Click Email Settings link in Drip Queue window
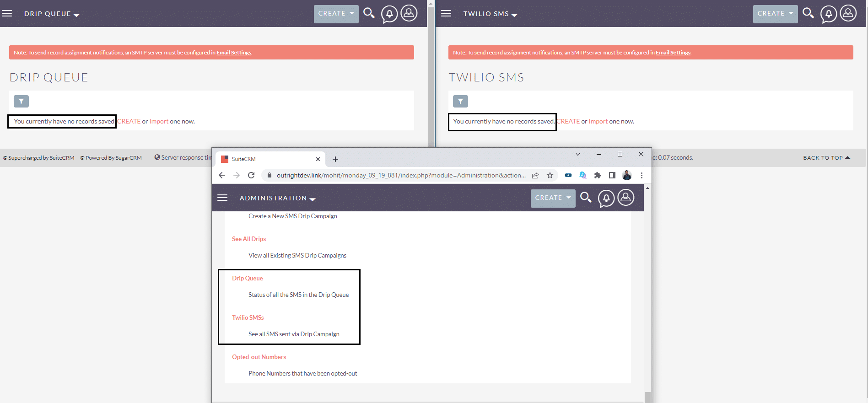Image resolution: width=868 pixels, height=403 pixels. 234,53
